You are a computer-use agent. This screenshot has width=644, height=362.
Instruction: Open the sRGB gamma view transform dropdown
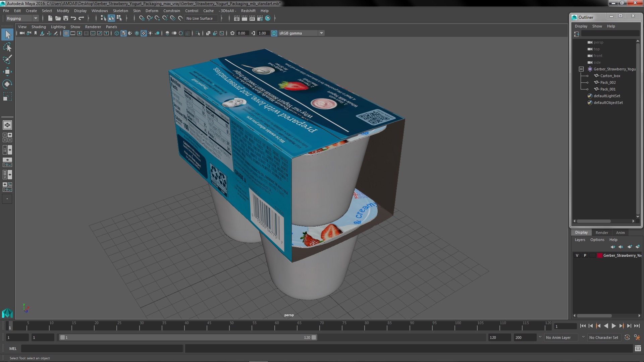coord(301,33)
